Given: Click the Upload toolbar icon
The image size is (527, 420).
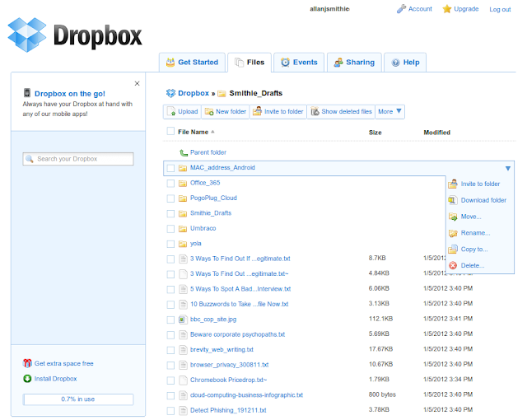Looking at the screenshot, I should point(171,111).
